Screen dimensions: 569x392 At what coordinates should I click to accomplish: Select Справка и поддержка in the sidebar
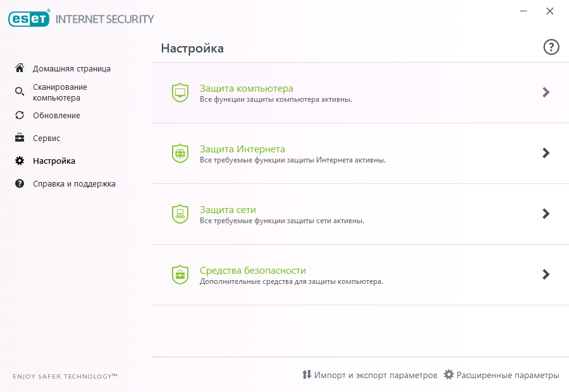click(74, 184)
